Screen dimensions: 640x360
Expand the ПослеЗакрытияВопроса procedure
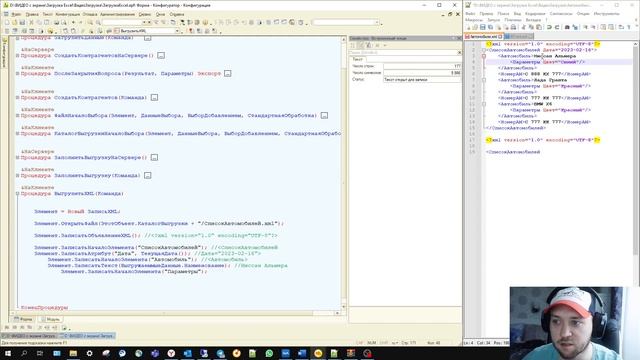(18, 73)
